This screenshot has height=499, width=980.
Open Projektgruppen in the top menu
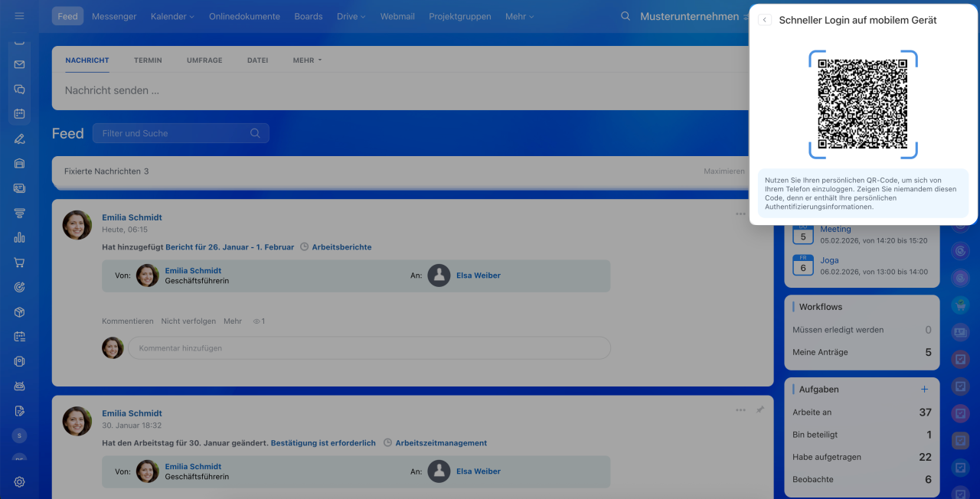pos(460,16)
